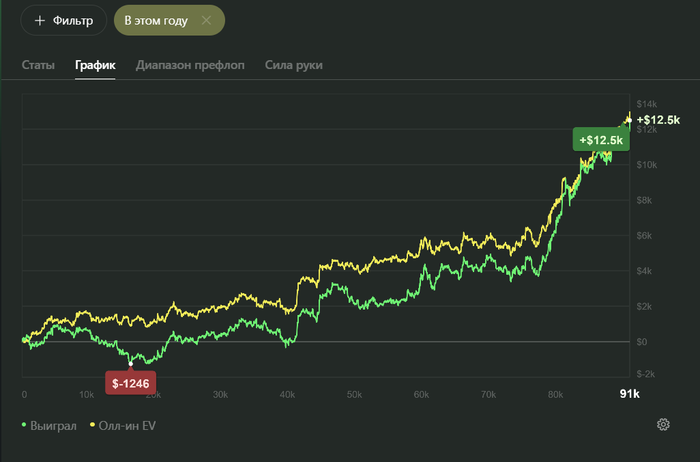Switch to the Статы tab

[38, 65]
